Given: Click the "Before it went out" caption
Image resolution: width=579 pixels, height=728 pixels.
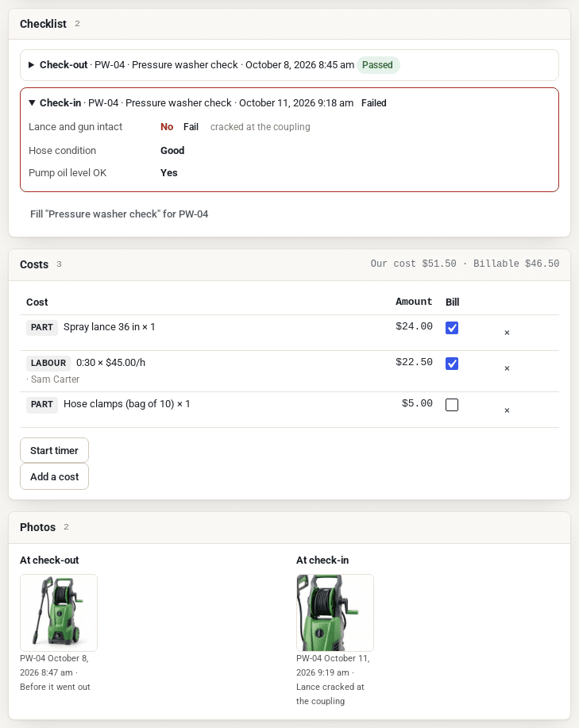Looking at the screenshot, I should (x=55, y=687).
